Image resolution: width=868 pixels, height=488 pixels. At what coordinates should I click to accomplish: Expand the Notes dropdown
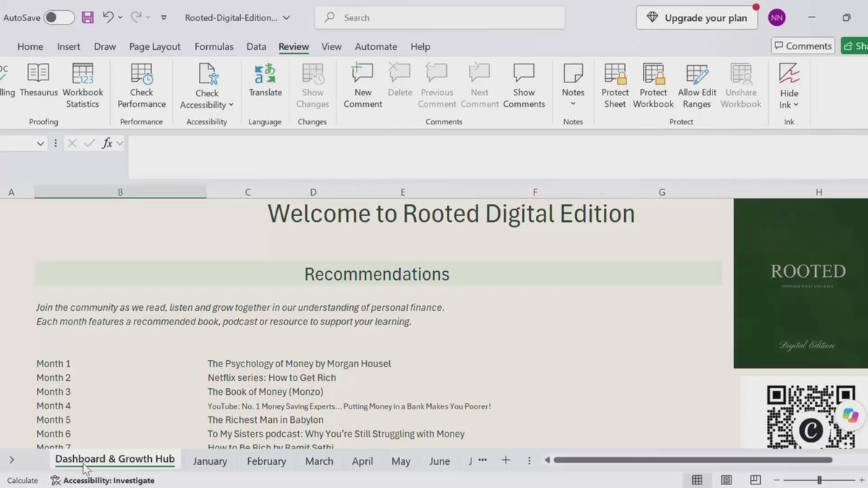[573, 104]
